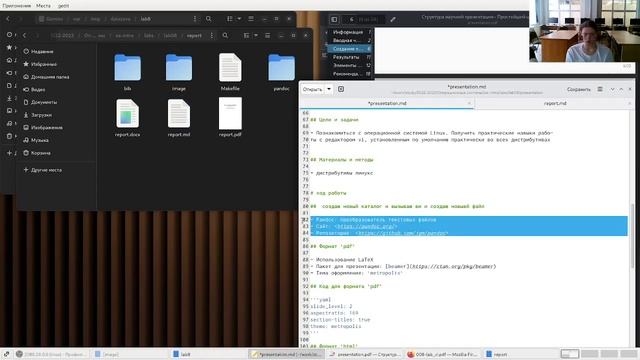
Task: Click the page number field in PDF viewer
Action: 352,19
